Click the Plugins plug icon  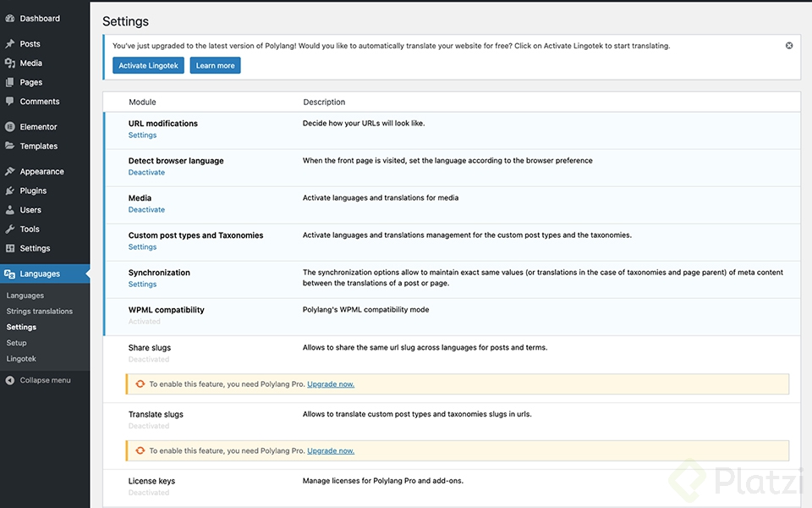[10, 190]
